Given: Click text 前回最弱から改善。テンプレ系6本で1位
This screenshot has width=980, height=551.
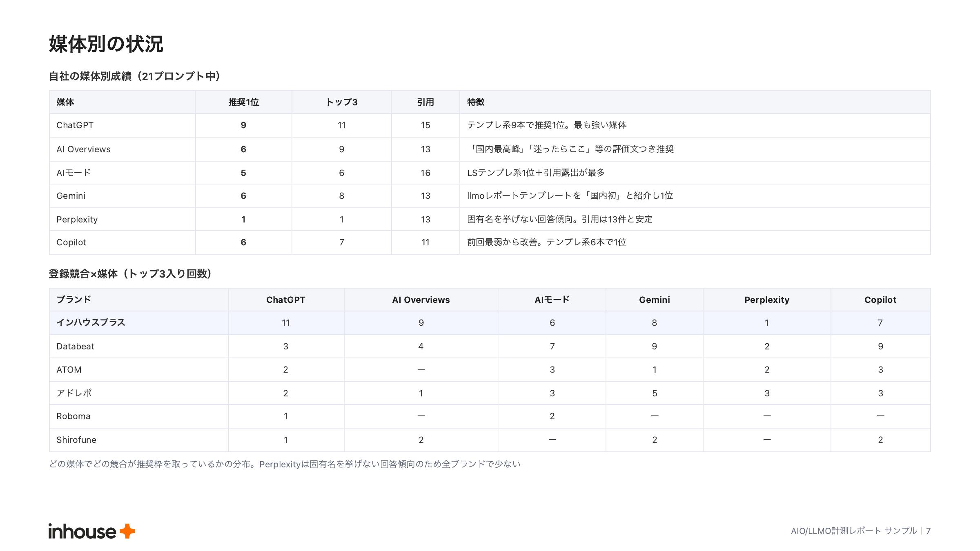Looking at the screenshot, I should (547, 242).
